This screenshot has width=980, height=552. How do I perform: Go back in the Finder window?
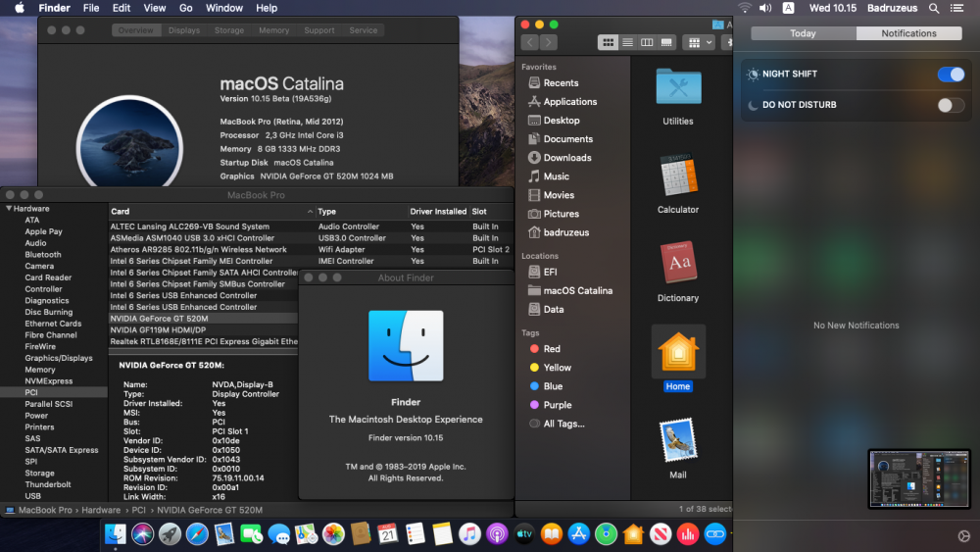coord(530,42)
